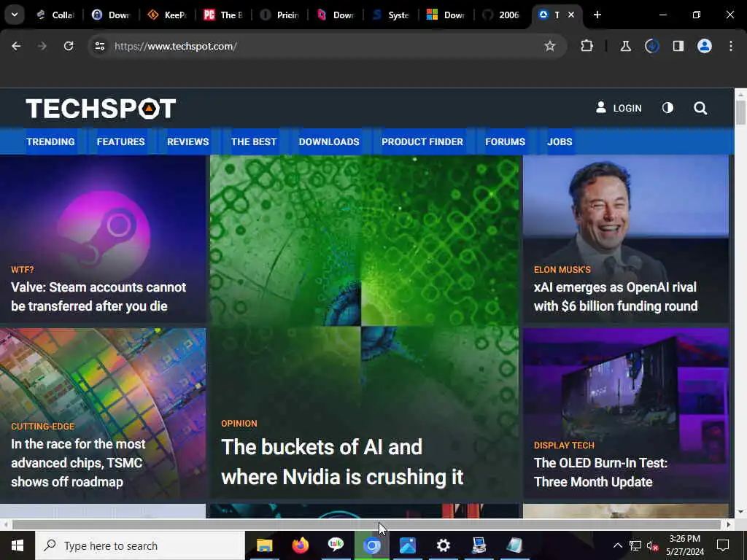Open THE BEST menu
The image size is (747, 560).
(253, 142)
